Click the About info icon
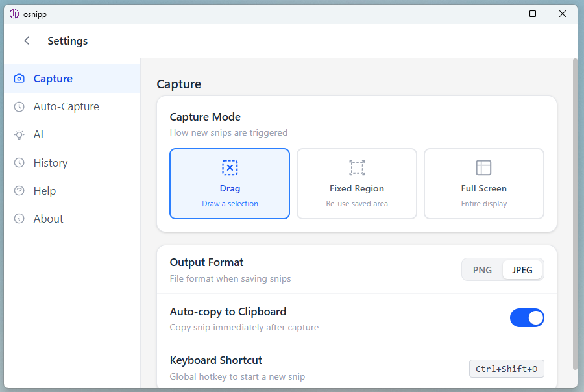This screenshot has width=584, height=392. pos(19,218)
